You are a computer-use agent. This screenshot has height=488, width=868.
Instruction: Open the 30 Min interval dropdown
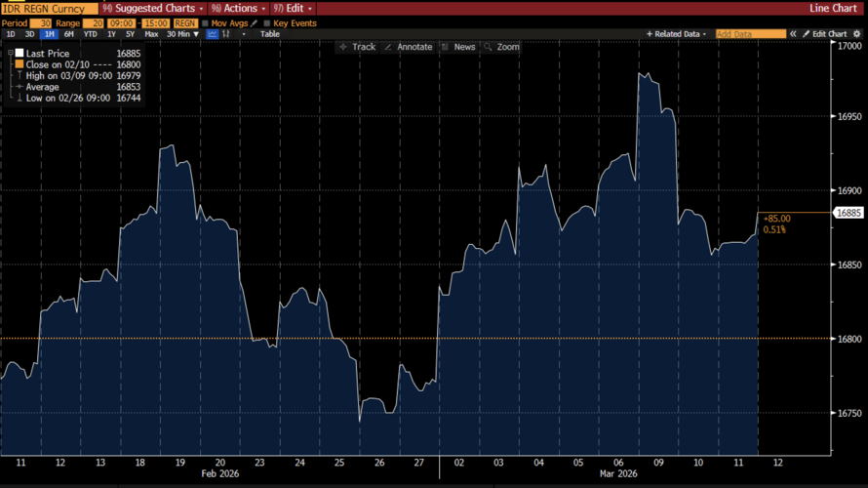(182, 34)
